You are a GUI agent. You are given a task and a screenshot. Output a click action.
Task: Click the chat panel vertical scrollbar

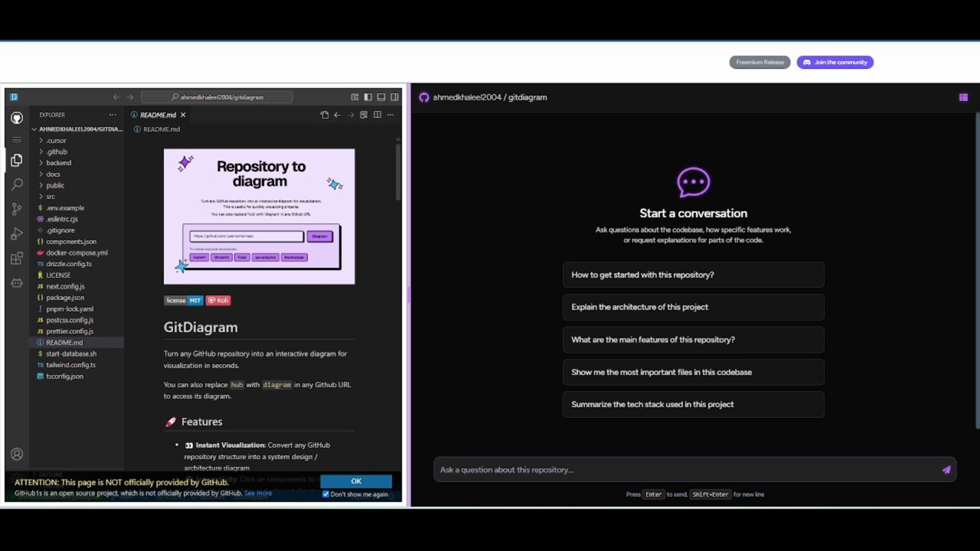[977, 270]
